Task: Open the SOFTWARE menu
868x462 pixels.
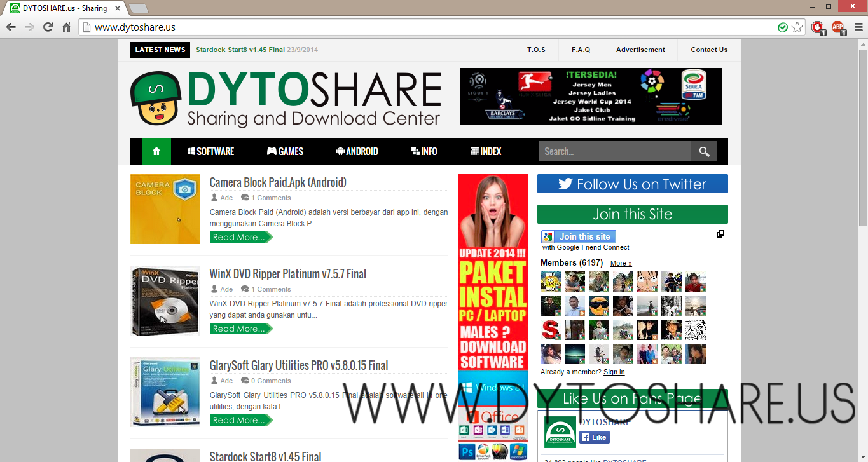Action: click(210, 151)
